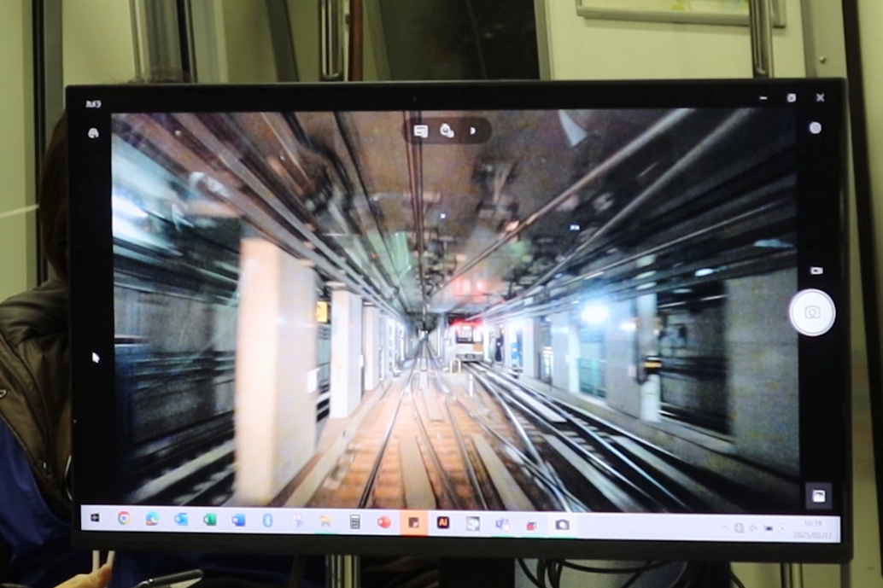Expand the system tray hidden icons chevron
This screenshot has width=883, height=588.
(x=725, y=528)
